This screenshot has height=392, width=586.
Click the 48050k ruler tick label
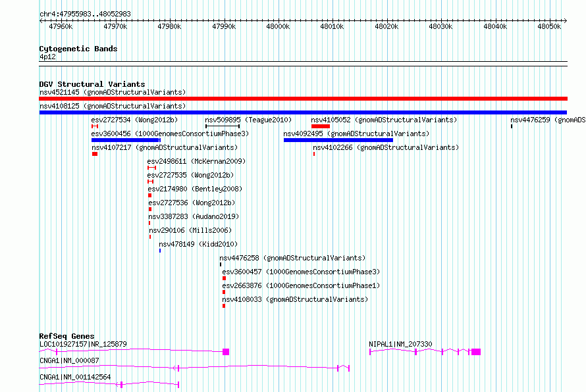point(549,26)
